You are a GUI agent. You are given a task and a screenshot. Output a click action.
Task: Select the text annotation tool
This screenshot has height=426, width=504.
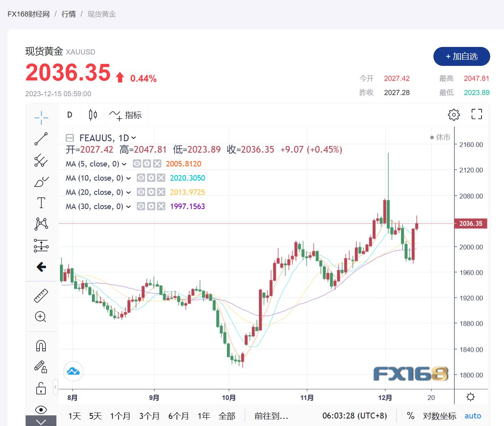(x=41, y=203)
